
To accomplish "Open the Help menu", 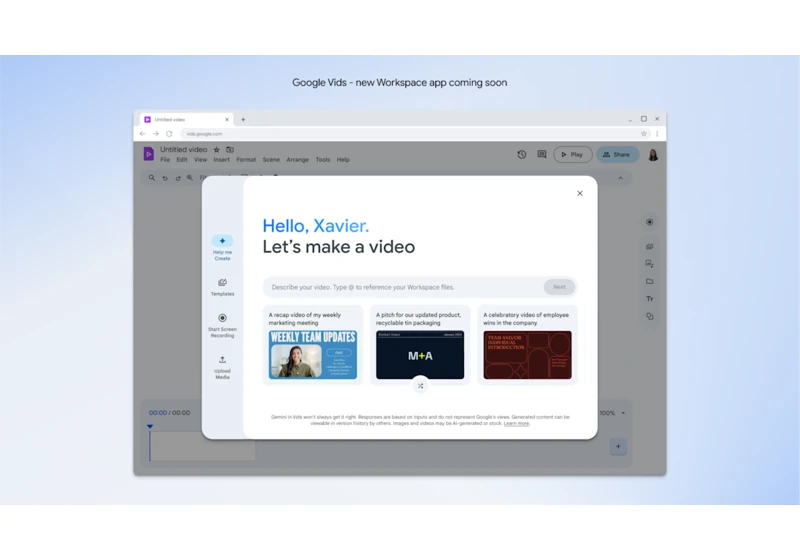I will [x=343, y=160].
